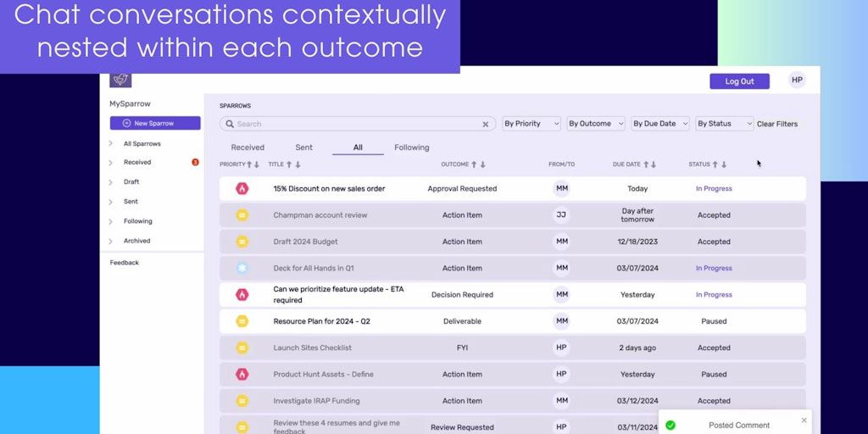Switch to the Following tab
This screenshot has width=868, height=434.
pyautogui.click(x=411, y=147)
